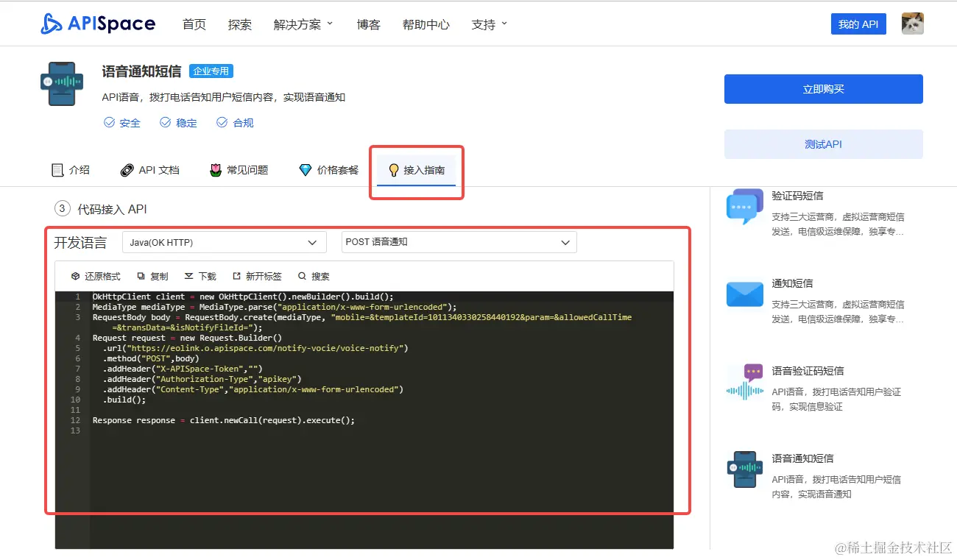The width and height of the screenshot is (957, 560).
Task: Open the 语音验证码短信 title link
Action: coord(808,371)
